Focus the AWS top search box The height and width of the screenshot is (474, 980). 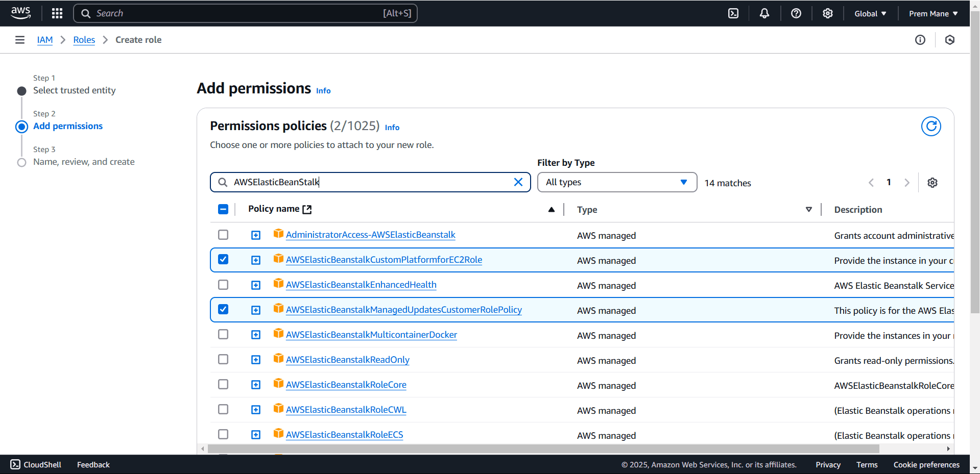tap(245, 13)
